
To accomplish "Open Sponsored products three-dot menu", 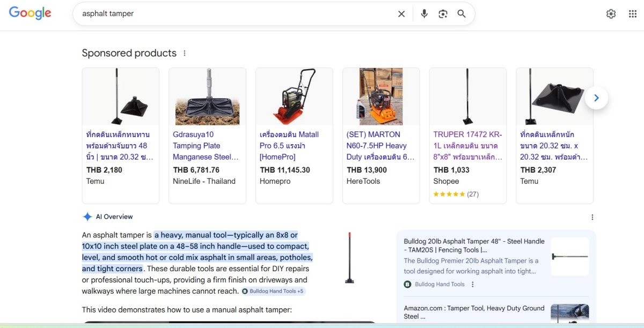I will tap(185, 53).
